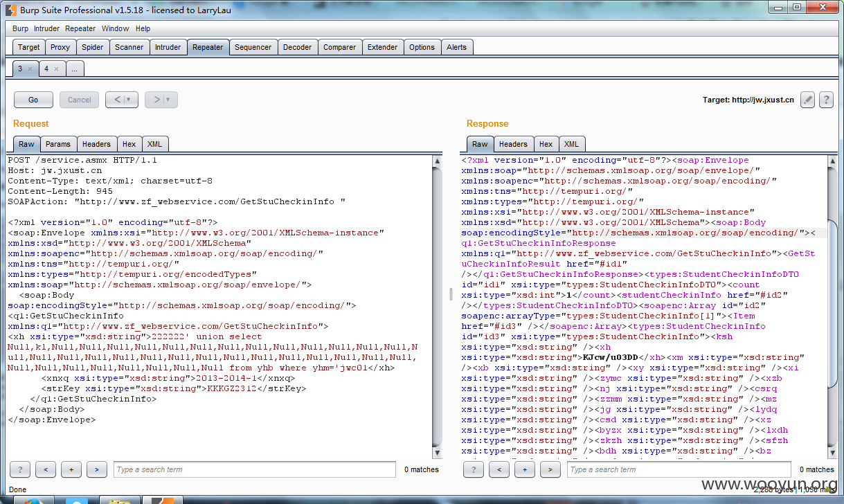Close Repeater tab 4
Image resolution: width=844 pixels, height=504 pixels.
coord(56,69)
